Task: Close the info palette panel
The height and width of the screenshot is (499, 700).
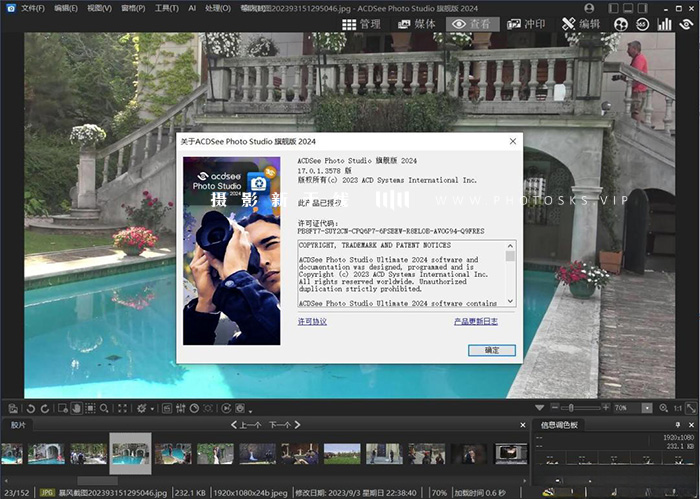Action: (691, 425)
